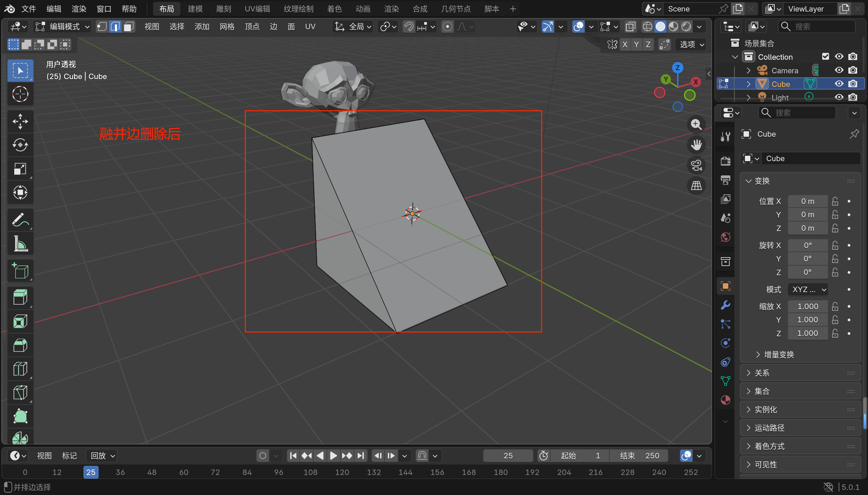Open rotation 模式 XYZ dropdown
This screenshot has width=868, height=495.
tap(808, 289)
